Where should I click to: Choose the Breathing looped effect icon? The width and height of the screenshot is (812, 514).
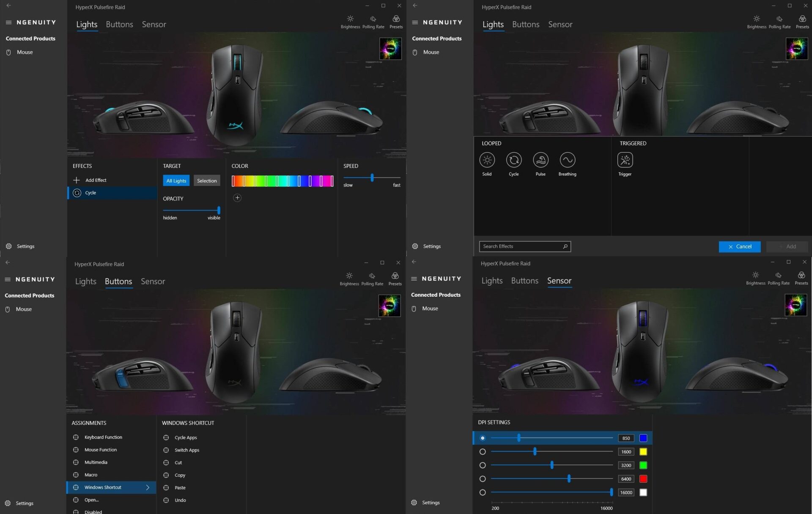tap(567, 160)
